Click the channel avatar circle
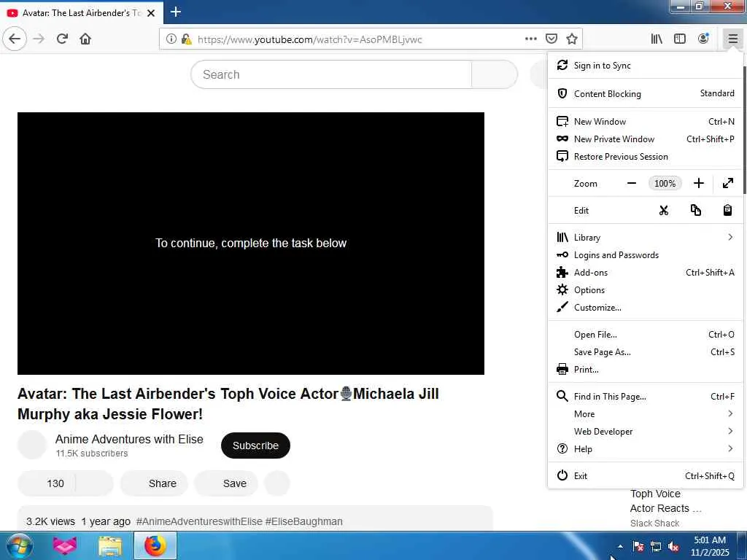747x560 pixels. coord(32,445)
